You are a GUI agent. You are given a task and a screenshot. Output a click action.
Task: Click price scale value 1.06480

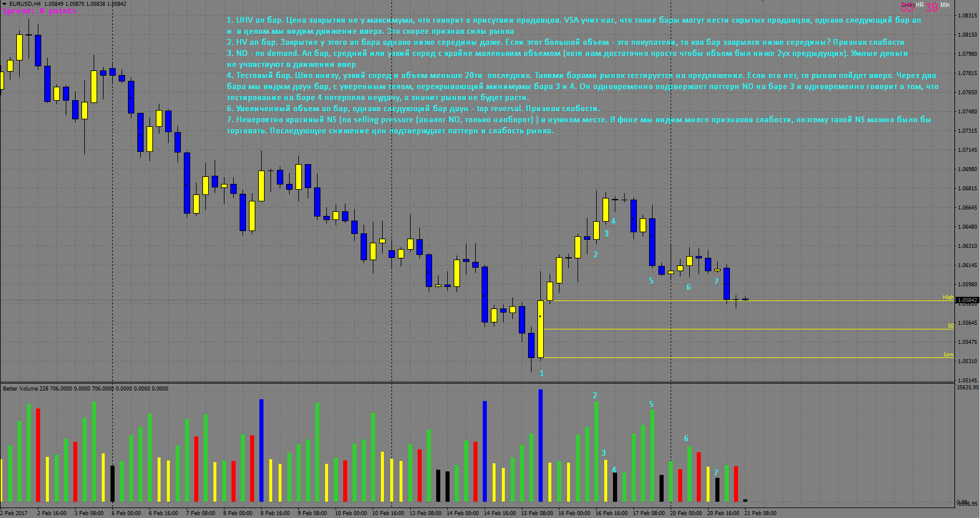[967, 226]
